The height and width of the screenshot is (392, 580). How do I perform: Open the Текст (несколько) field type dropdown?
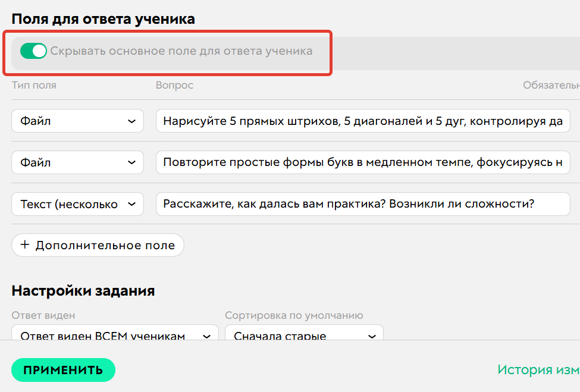[77, 203]
